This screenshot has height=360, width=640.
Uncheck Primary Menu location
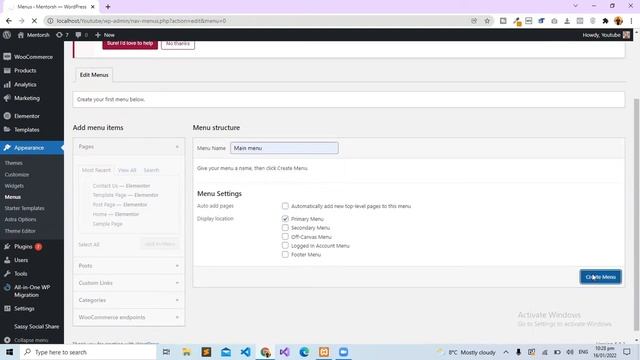point(285,219)
